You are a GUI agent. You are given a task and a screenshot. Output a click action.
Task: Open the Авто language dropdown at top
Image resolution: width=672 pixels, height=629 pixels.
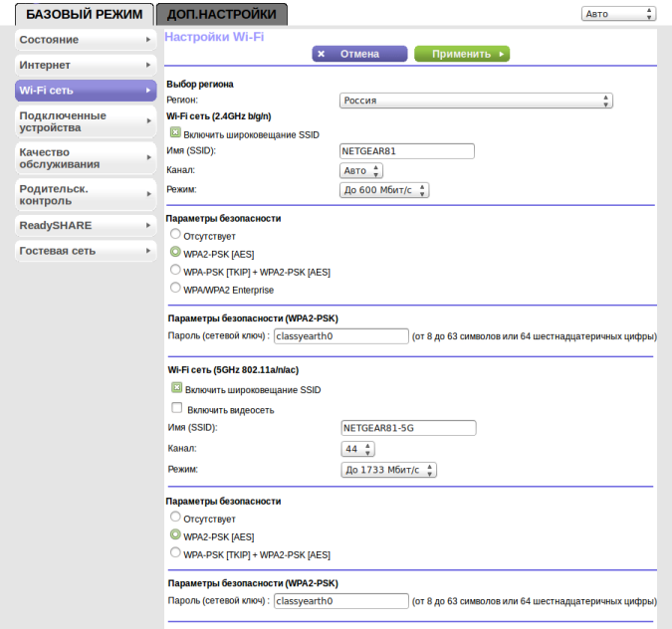click(x=618, y=14)
